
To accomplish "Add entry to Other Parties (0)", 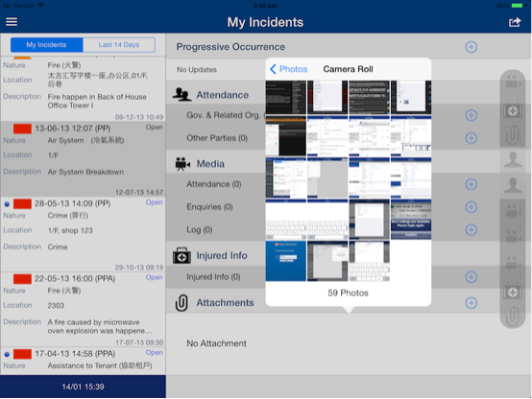I will (x=471, y=138).
